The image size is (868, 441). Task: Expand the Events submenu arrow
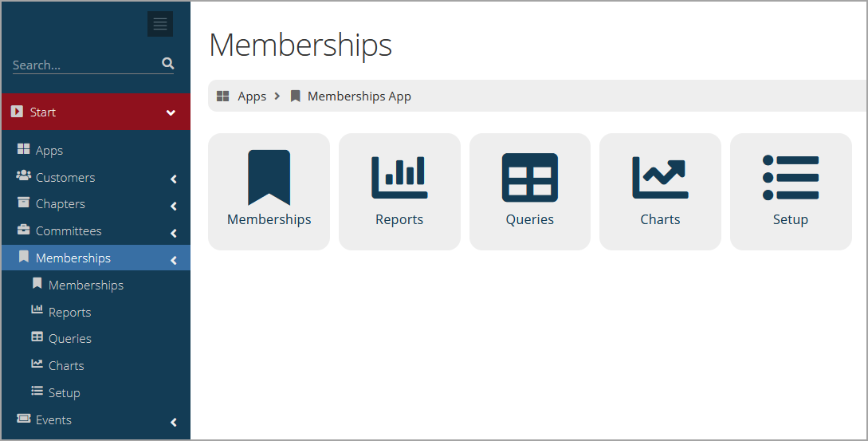174,422
